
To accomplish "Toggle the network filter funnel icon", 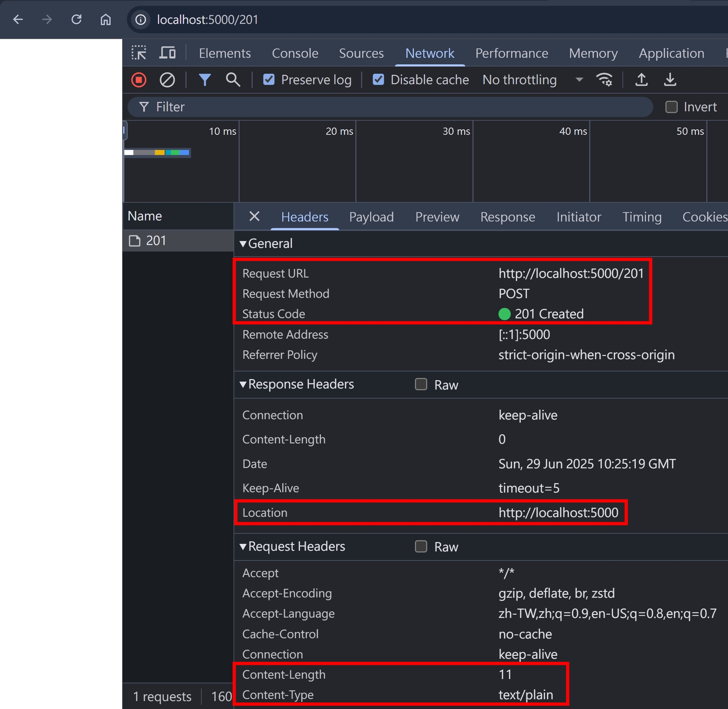I will coord(205,80).
